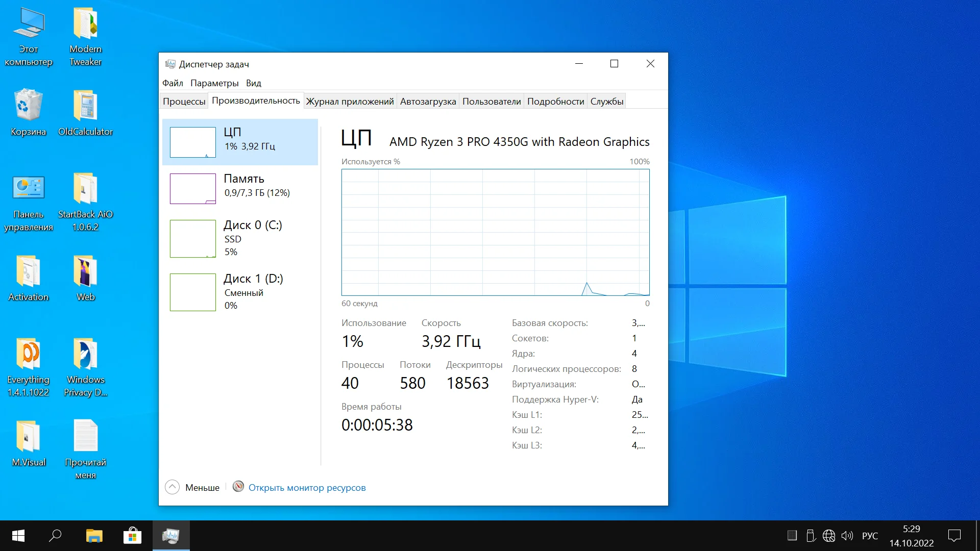The width and height of the screenshot is (980, 551).
Task: Switch to the Процессы tab
Action: [x=184, y=102]
